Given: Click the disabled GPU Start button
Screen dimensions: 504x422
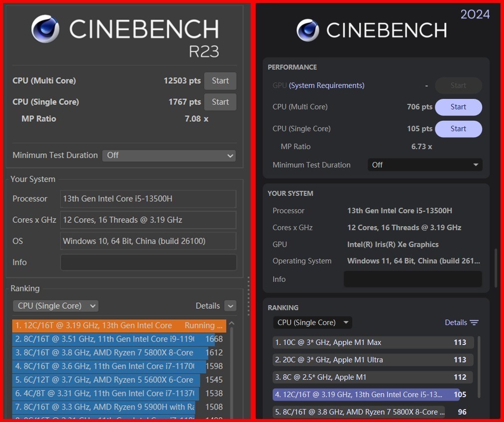Looking at the screenshot, I should tap(458, 85).
